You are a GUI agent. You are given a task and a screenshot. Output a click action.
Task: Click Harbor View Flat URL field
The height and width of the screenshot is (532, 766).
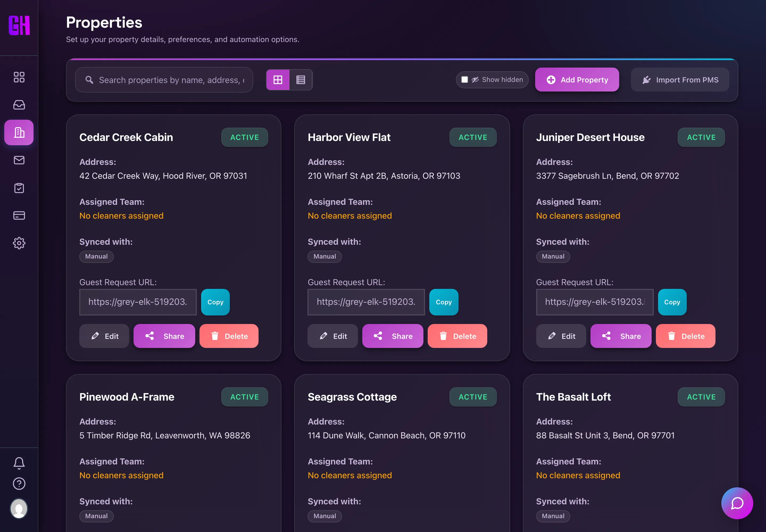point(366,302)
